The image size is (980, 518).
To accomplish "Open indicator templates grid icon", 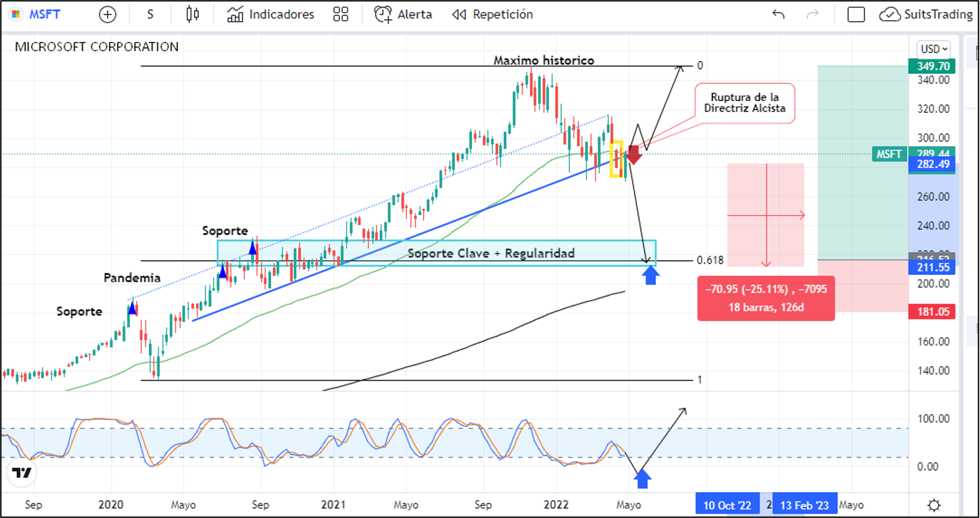I will pyautogui.click(x=341, y=15).
